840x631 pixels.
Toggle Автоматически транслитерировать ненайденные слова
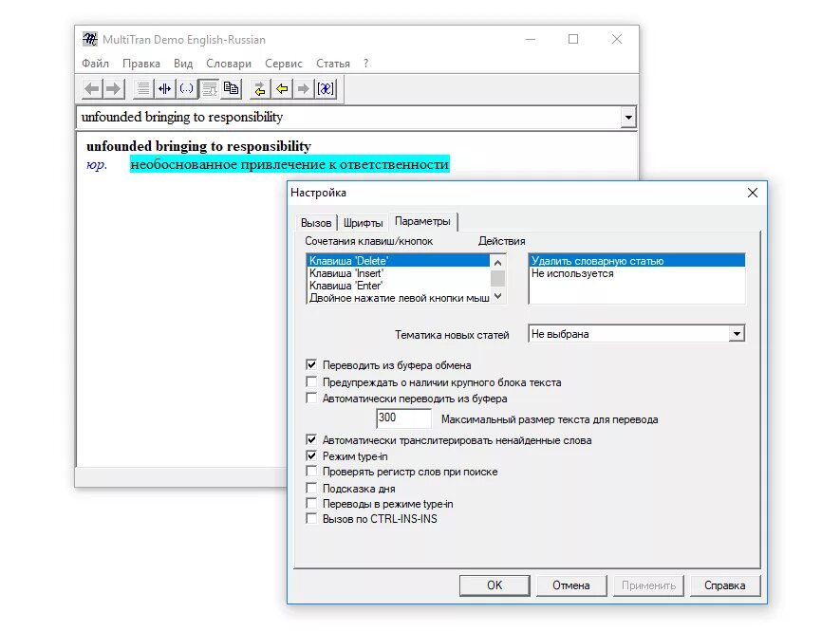pos(311,439)
